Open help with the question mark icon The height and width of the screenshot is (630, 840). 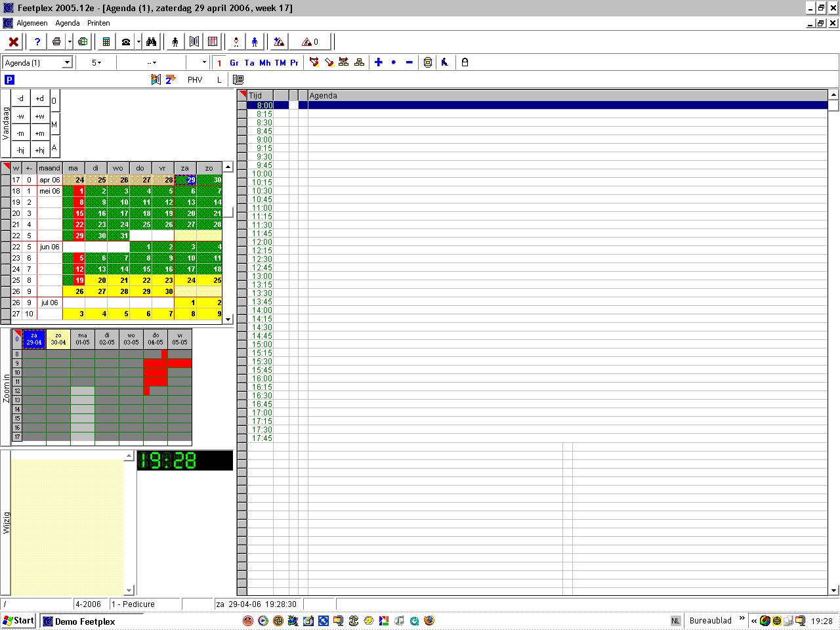coord(37,42)
